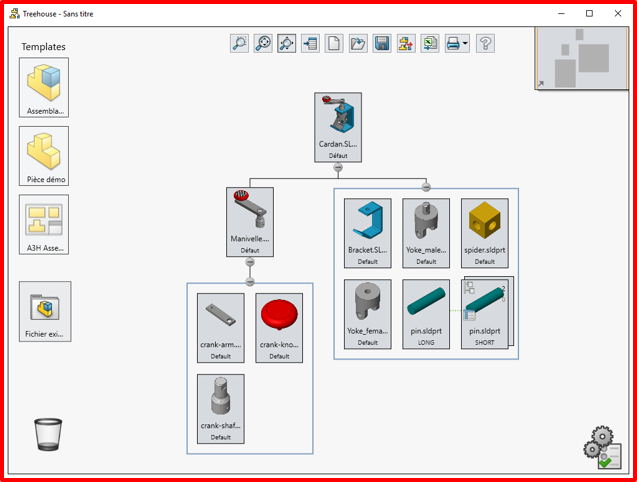Save the Treehouse structure with floppy icon

tap(382, 43)
